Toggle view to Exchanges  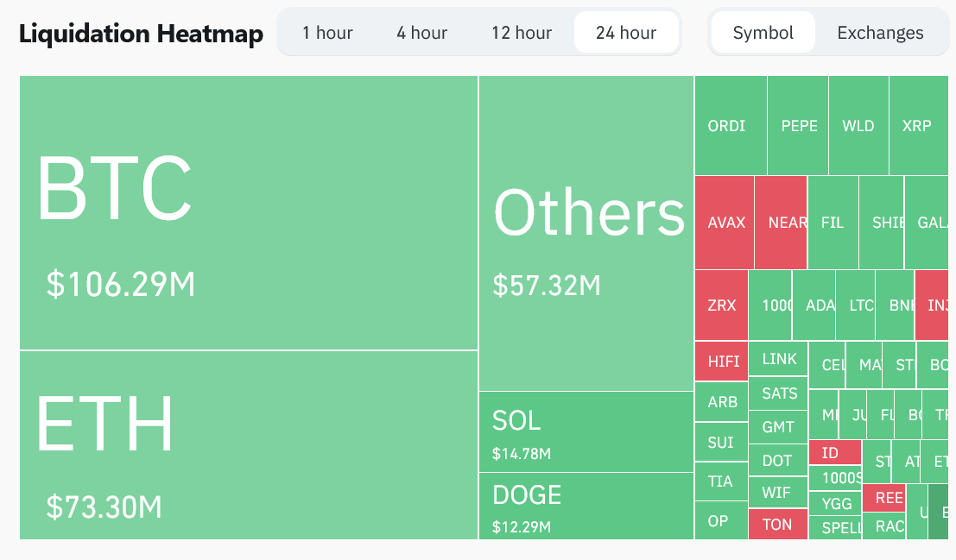880,33
